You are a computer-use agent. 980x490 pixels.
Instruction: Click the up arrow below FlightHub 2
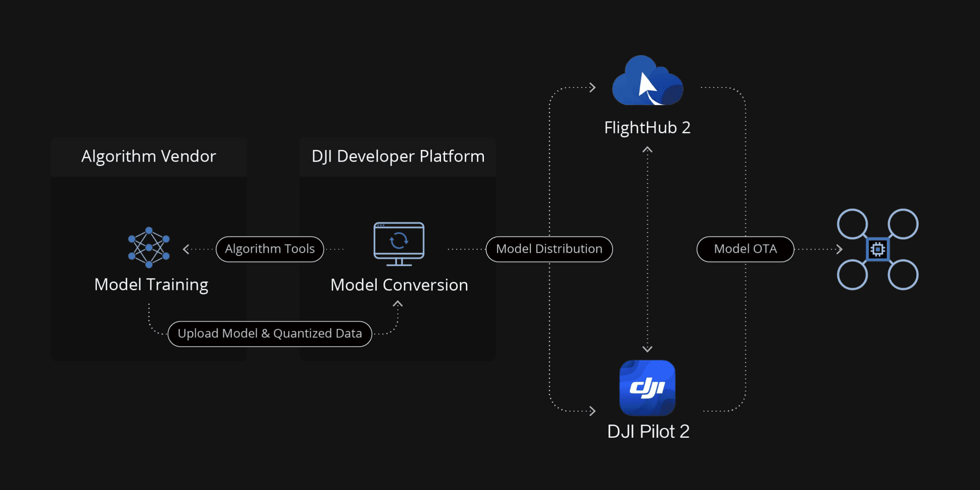[x=647, y=150]
